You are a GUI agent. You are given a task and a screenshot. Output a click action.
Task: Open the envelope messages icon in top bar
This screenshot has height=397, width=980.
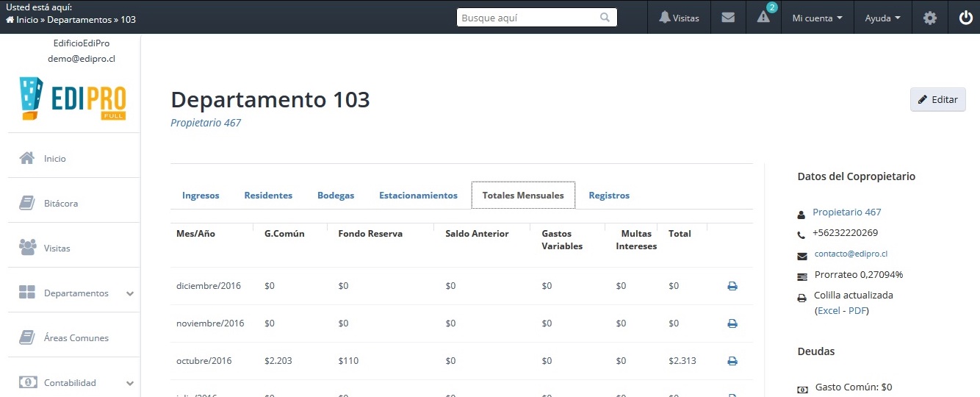(x=728, y=18)
